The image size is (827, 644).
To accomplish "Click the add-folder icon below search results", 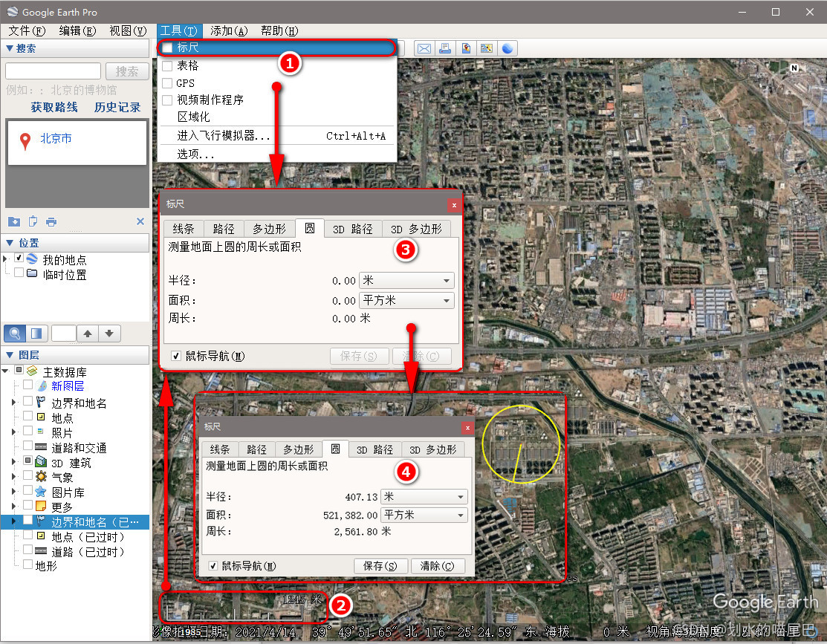I will 14,221.
